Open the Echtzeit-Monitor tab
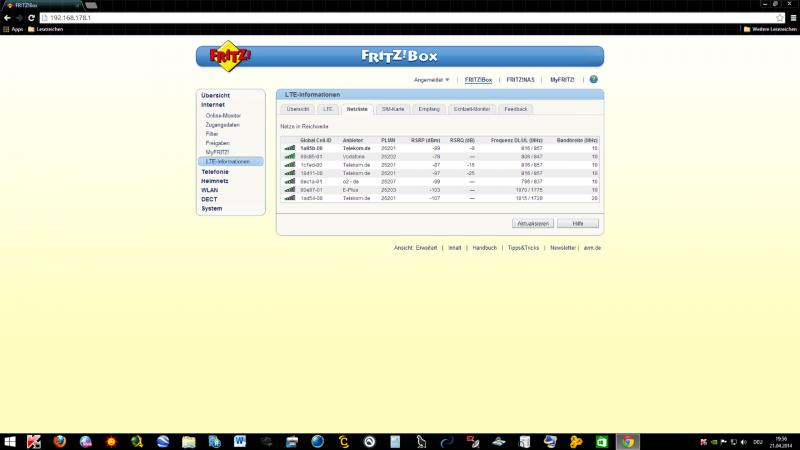Viewport: 800px width, 450px height. [472, 109]
